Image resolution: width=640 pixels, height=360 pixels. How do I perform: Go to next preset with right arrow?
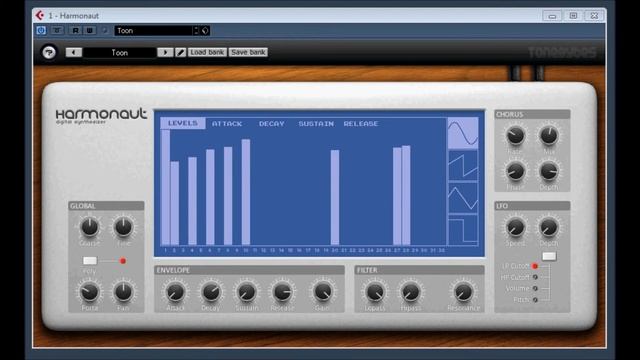165,52
